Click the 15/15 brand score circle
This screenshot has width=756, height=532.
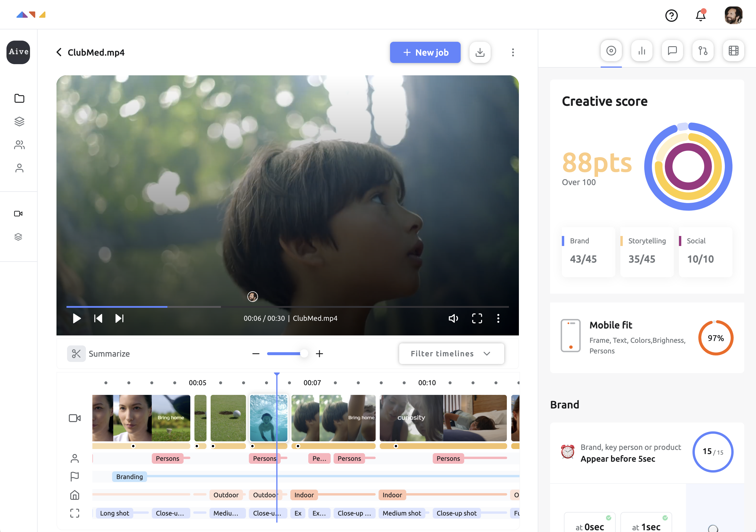pos(712,452)
